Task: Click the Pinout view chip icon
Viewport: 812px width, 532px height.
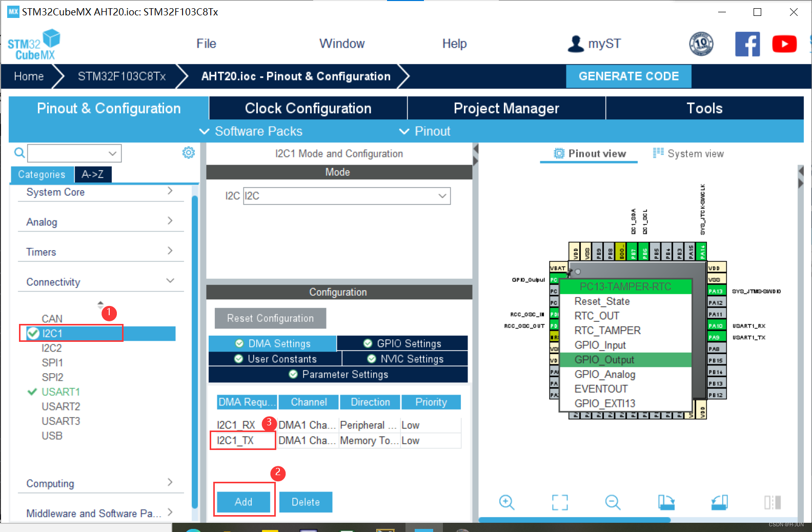Action: pyautogui.click(x=559, y=153)
